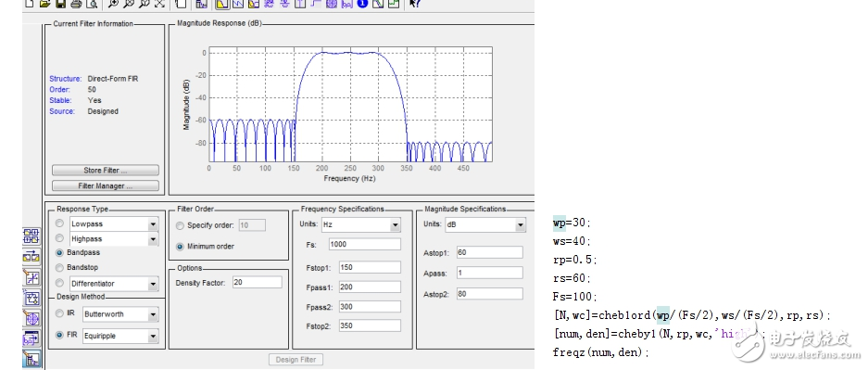868x370 pixels.
Task: Select the Design Filter sidebar panel icon
Action: [31, 358]
